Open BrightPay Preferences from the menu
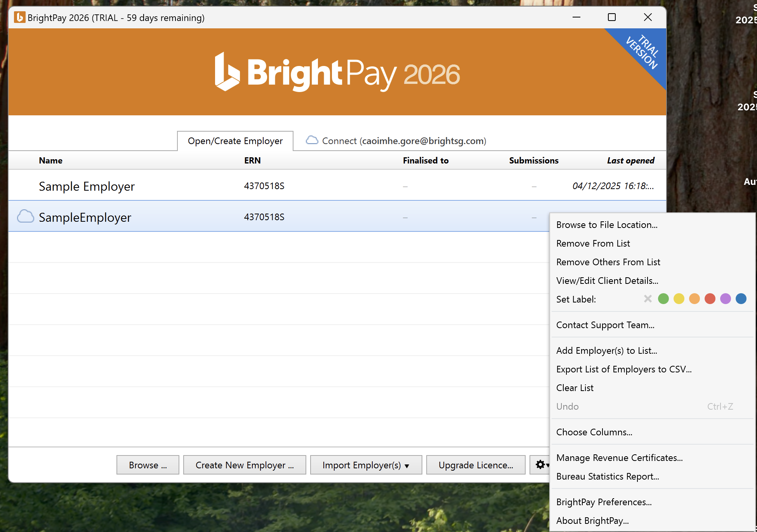 (604, 502)
